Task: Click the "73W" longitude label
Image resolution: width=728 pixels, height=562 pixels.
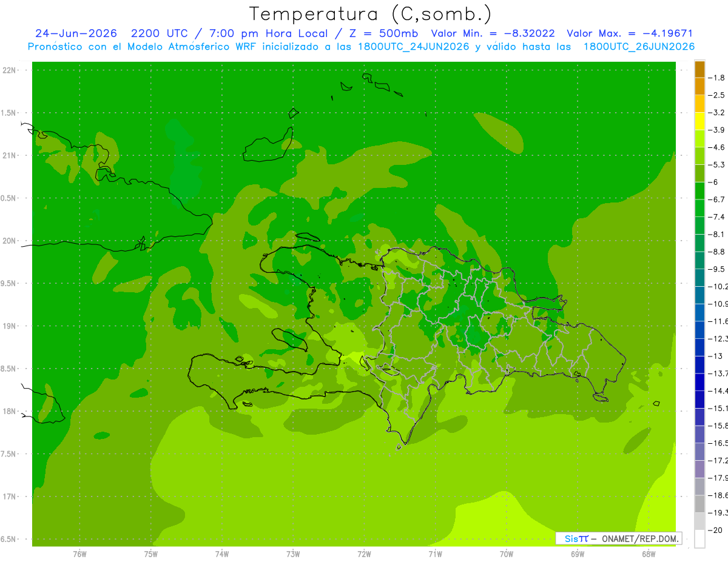Action: (293, 554)
